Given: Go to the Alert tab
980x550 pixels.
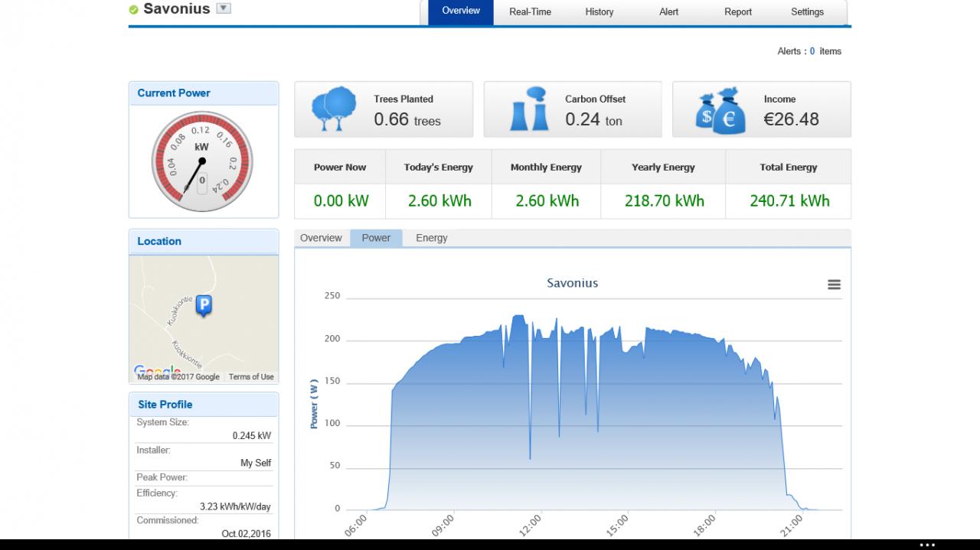Looking at the screenshot, I should [x=668, y=12].
